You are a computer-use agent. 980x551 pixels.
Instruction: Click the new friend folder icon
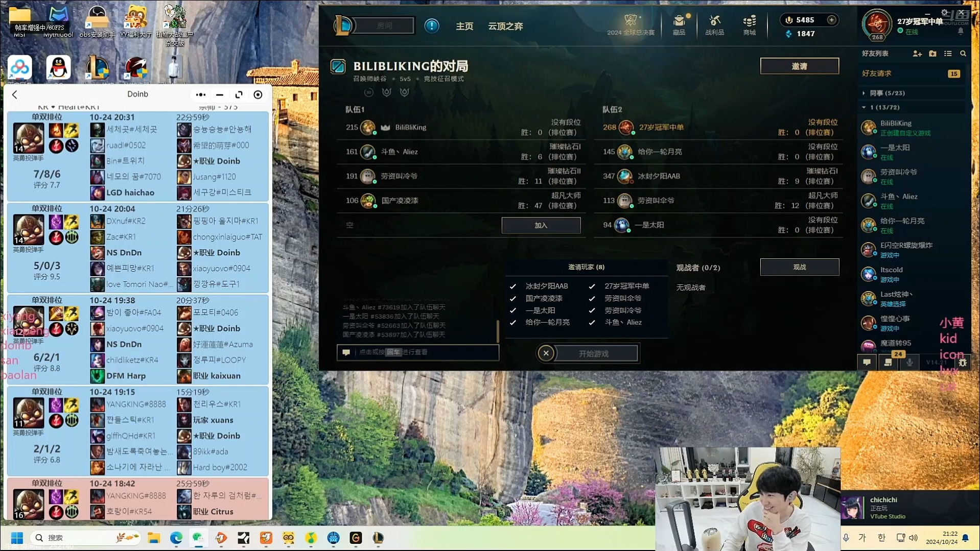coord(932,54)
